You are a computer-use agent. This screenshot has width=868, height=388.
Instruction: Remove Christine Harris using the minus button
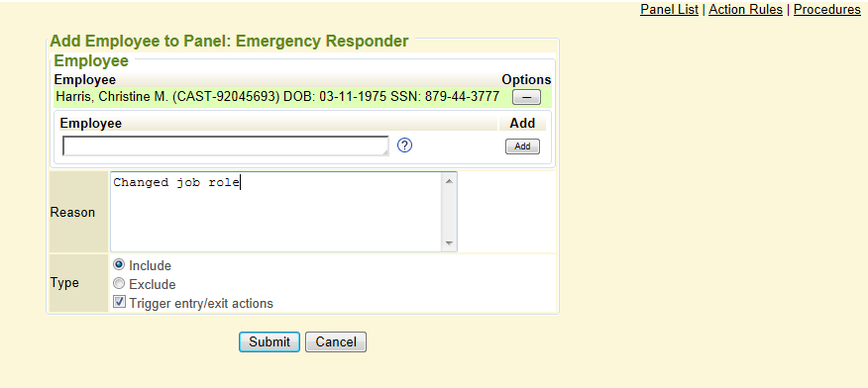[x=526, y=98]
